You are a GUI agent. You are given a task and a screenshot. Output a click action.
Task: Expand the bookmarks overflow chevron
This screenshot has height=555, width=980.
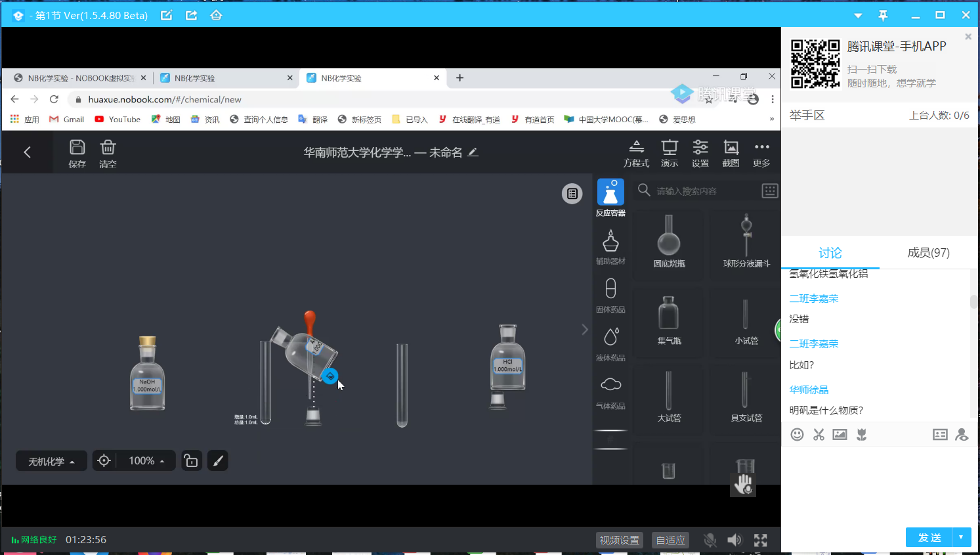(x=772, y=120)
